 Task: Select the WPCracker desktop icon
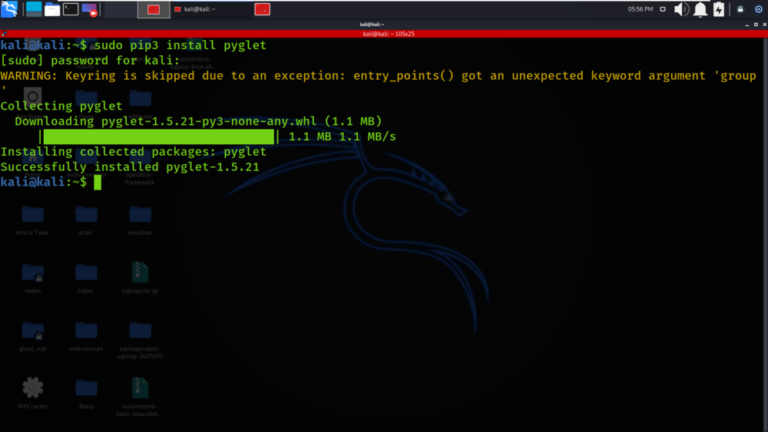coord(33,388)
